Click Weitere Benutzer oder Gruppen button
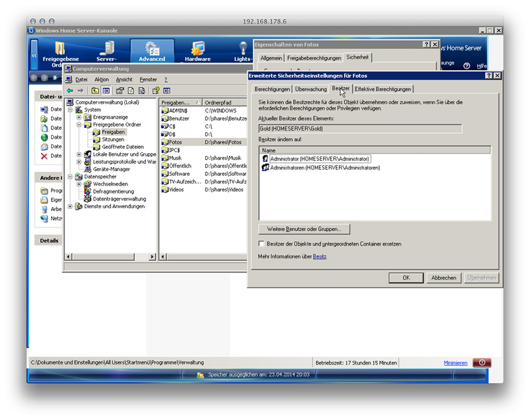The image size is (530, 420). tap(304, 228)
